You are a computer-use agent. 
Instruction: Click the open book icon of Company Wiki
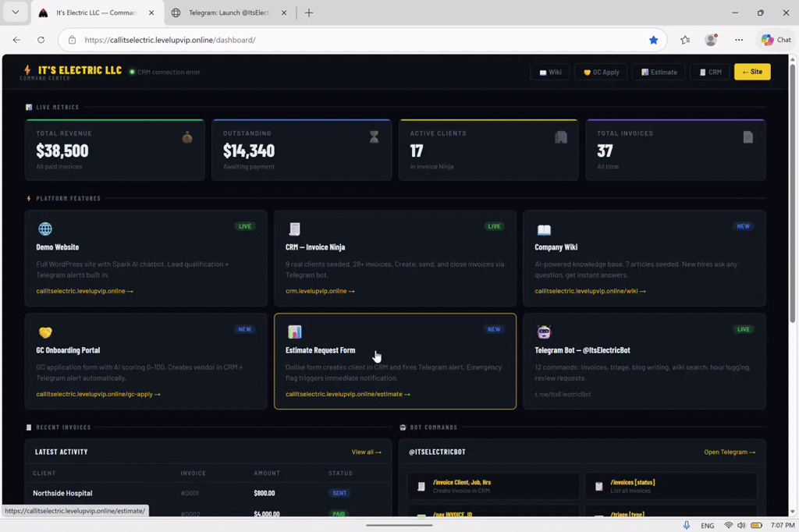click(x=544, y=230)
